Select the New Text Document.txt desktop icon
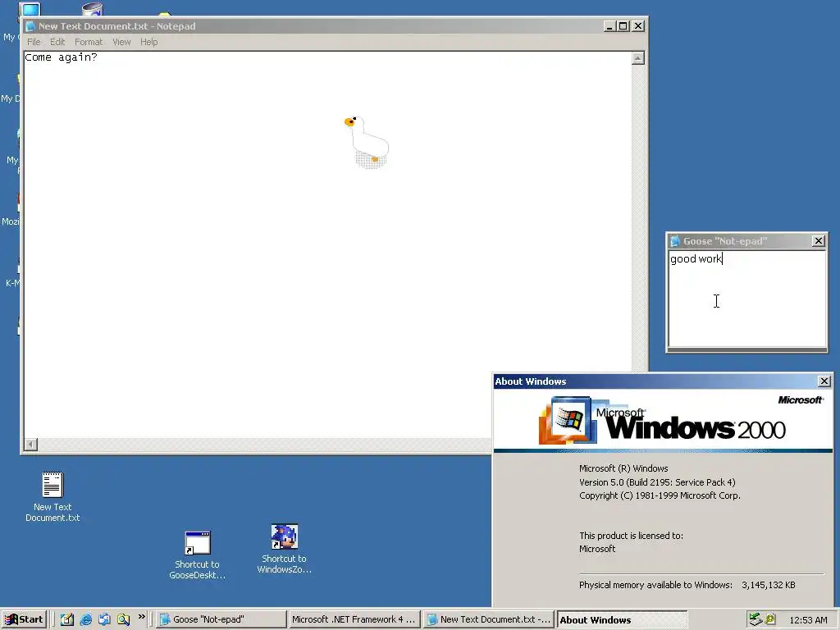 coord(52,496)
